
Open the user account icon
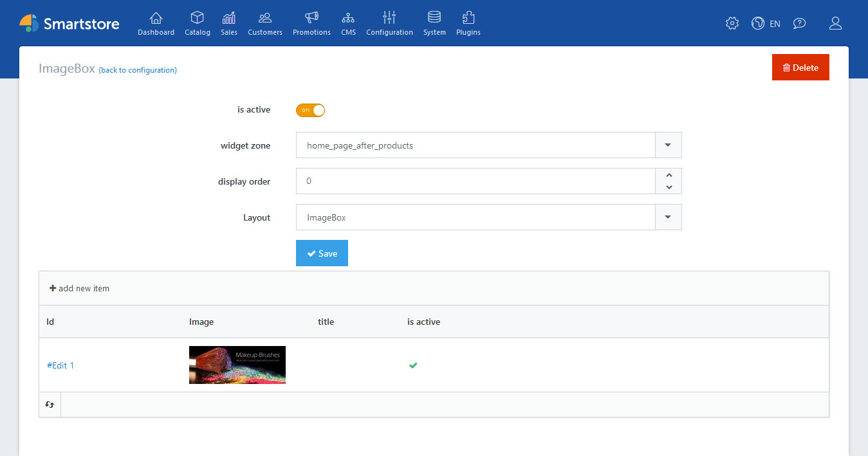(835, 23)
